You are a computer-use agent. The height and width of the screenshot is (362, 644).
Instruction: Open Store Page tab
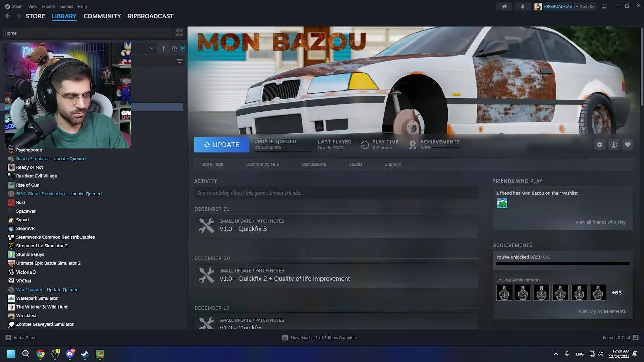click(212, 164)
